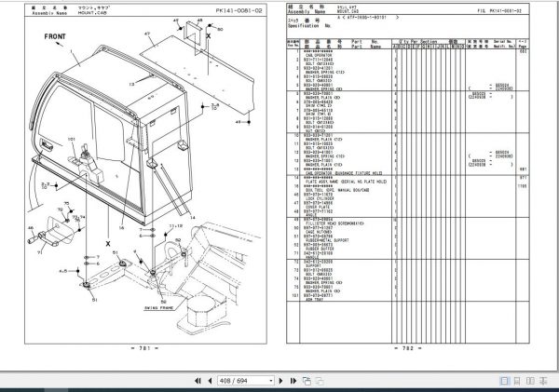
Task: Click the RUBBER-METAL SUPPORT part name
Action: click(x=327, y=240)
